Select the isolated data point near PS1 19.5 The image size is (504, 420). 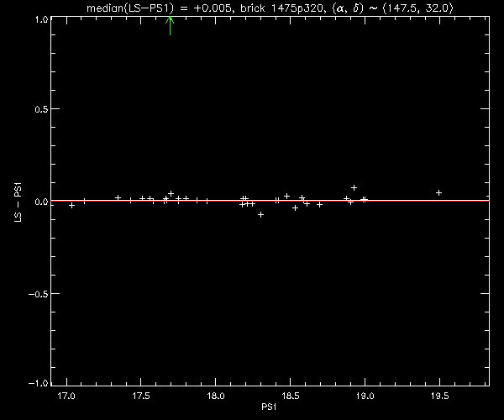click(438, 193)
